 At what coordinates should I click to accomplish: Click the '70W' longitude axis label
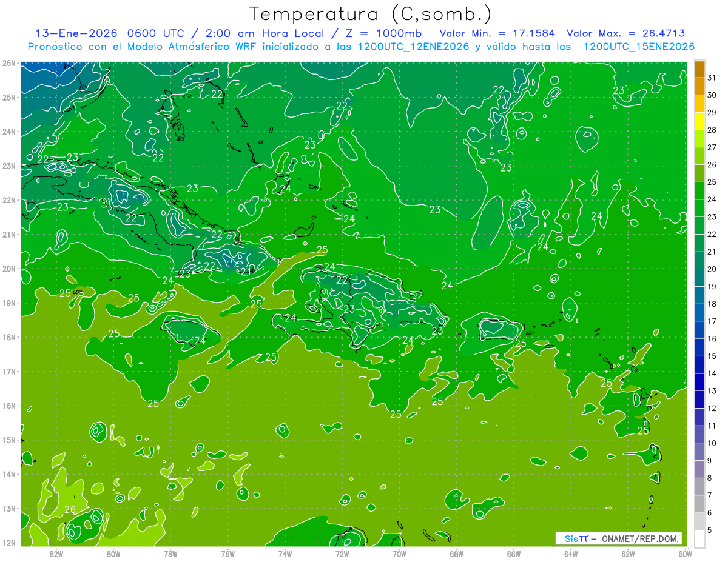click(399, 554)
